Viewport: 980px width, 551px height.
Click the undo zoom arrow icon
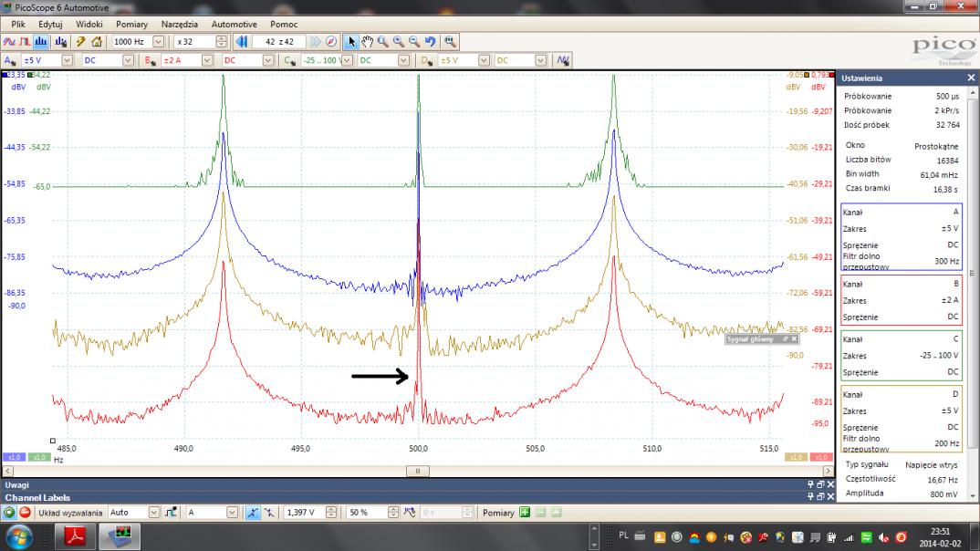click(x=430, y=42)
